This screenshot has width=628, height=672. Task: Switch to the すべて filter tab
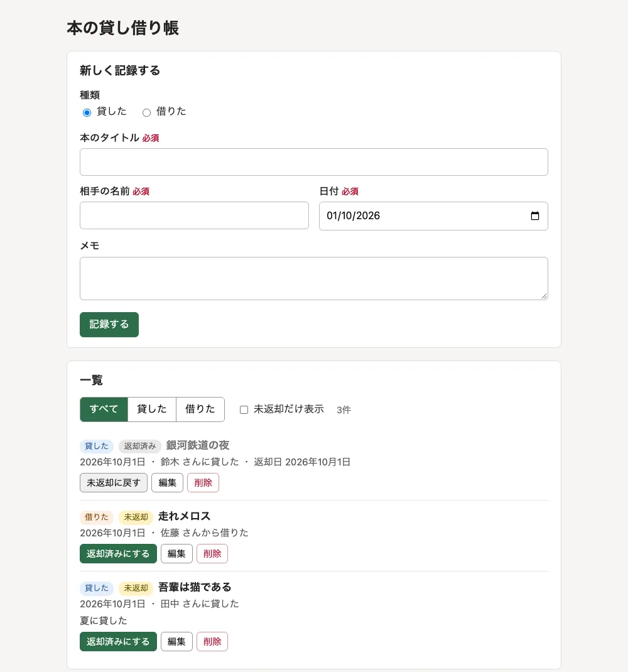104,409
